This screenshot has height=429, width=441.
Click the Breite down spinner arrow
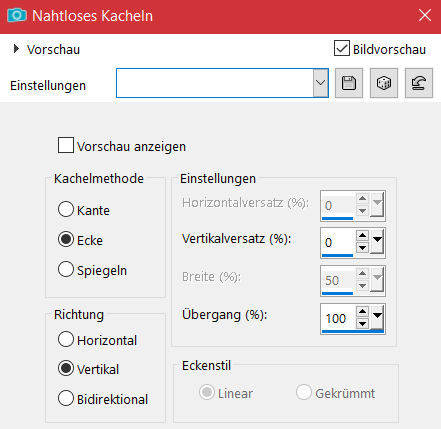[362, 286]
